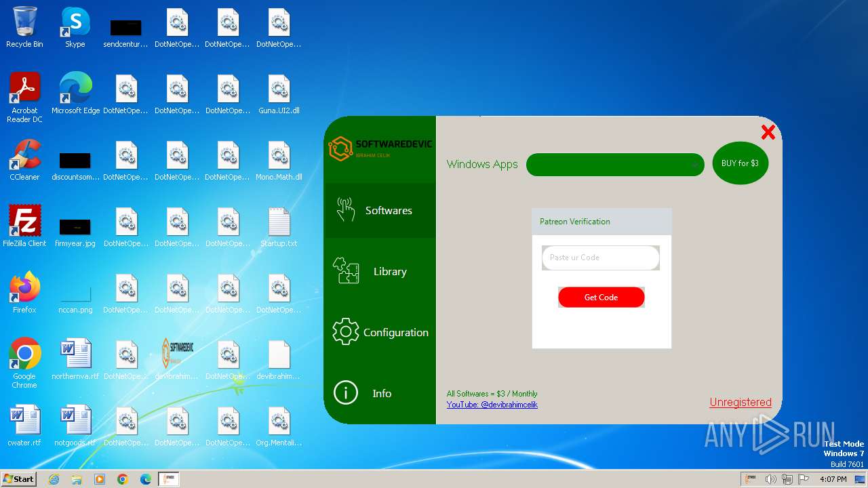Click the app's icon in the system tray

point(751,479)
